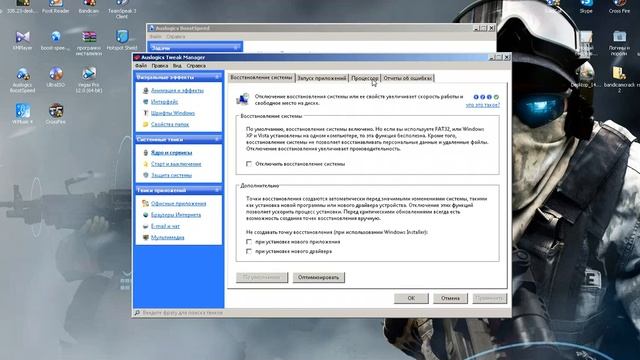This screenshot has height=360, width=640.
Task: Launch the CrossFire icon below UltraISO
Action: tap(56, 113)
